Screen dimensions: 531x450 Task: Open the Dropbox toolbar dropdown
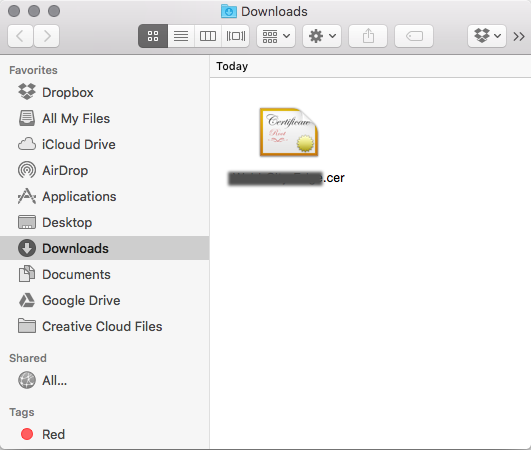(x=487, y=36)
